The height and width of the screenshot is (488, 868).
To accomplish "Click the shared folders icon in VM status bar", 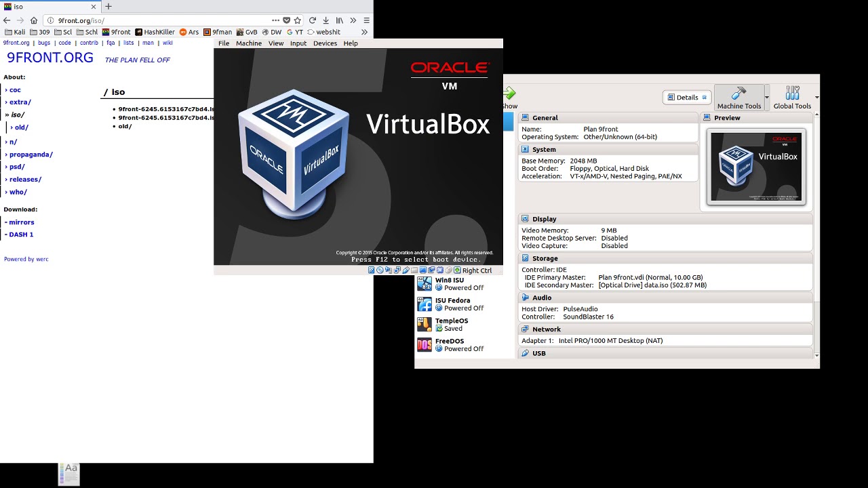I will pos(414,270).
